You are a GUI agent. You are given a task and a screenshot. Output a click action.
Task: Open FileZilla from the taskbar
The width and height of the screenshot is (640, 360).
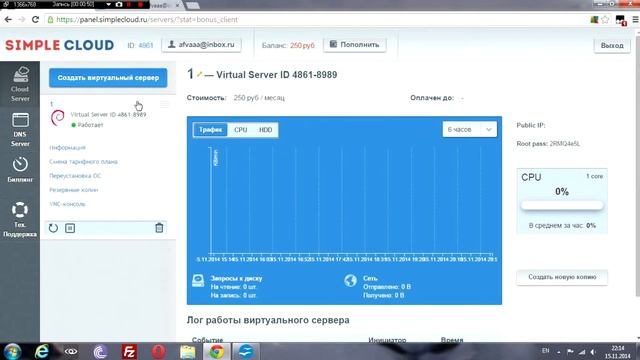tap(129, 351)
